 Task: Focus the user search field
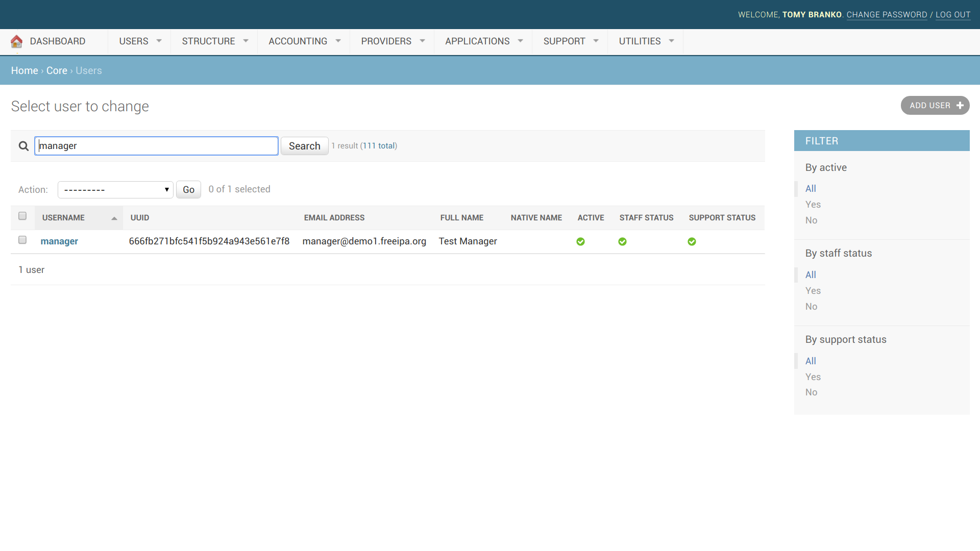[x=156, y=146]
